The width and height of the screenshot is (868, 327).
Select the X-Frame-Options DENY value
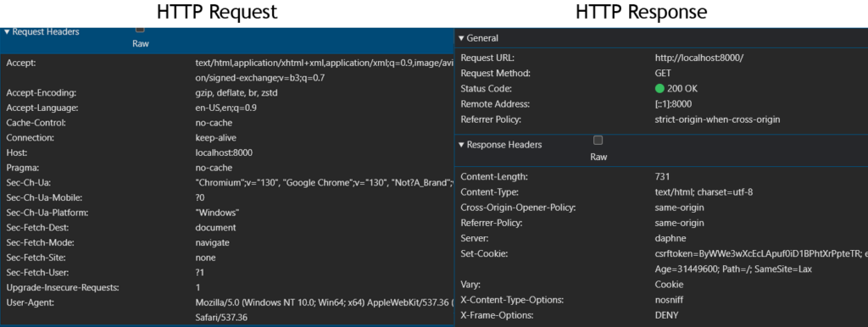(x=666, y=315)
